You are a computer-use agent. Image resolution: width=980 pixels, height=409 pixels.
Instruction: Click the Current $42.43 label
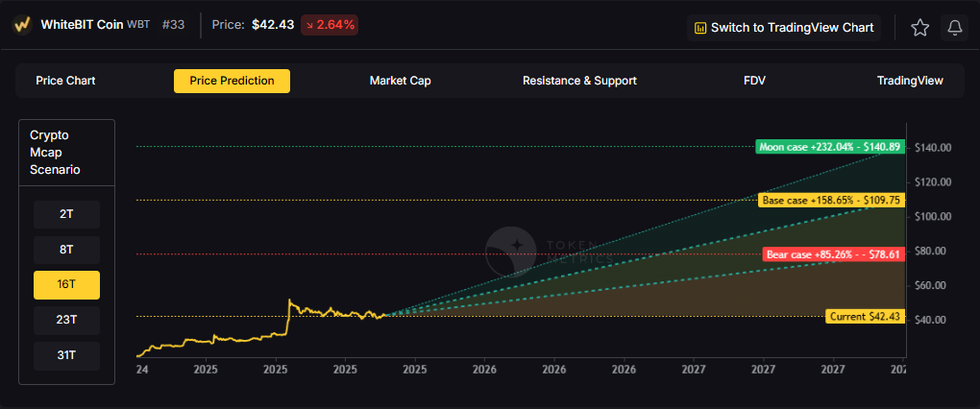coord(865,317)
